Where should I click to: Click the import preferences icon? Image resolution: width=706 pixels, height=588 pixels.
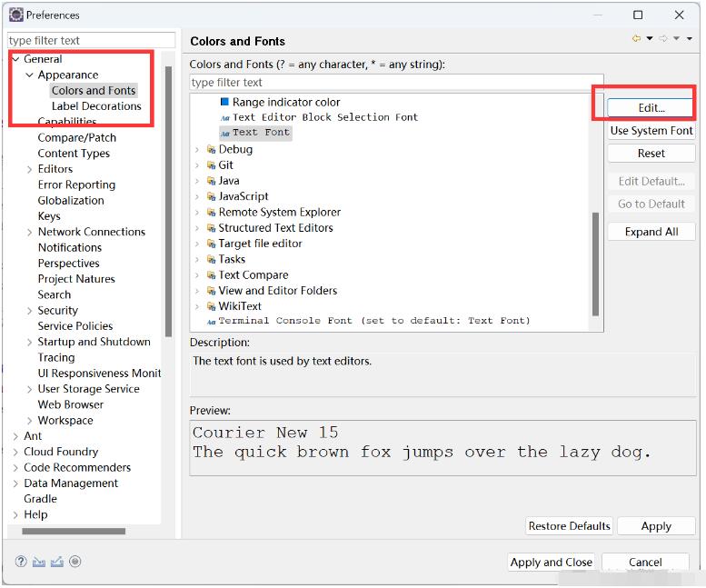(39, 562)
